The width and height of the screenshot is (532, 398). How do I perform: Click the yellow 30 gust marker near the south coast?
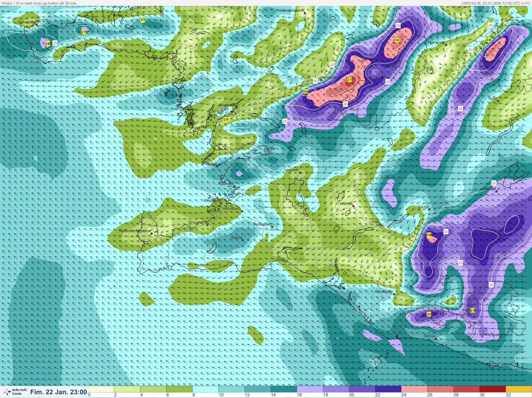point(429,314)
